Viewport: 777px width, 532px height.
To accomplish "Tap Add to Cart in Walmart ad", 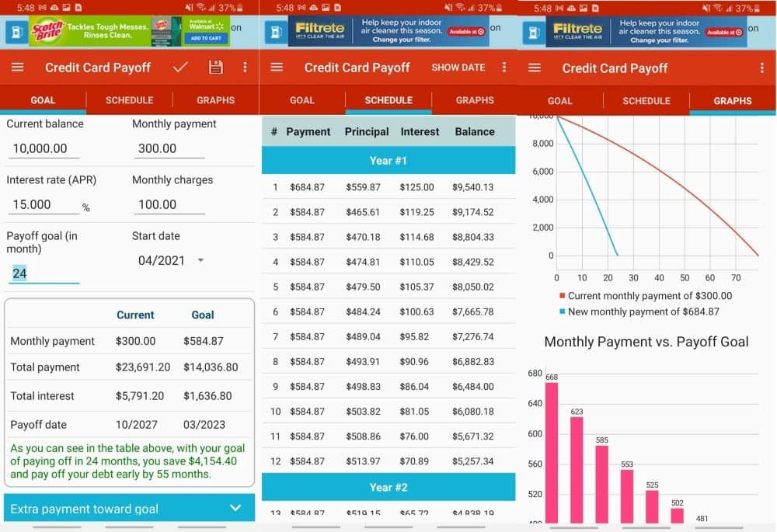I will (x=206, y=38).
